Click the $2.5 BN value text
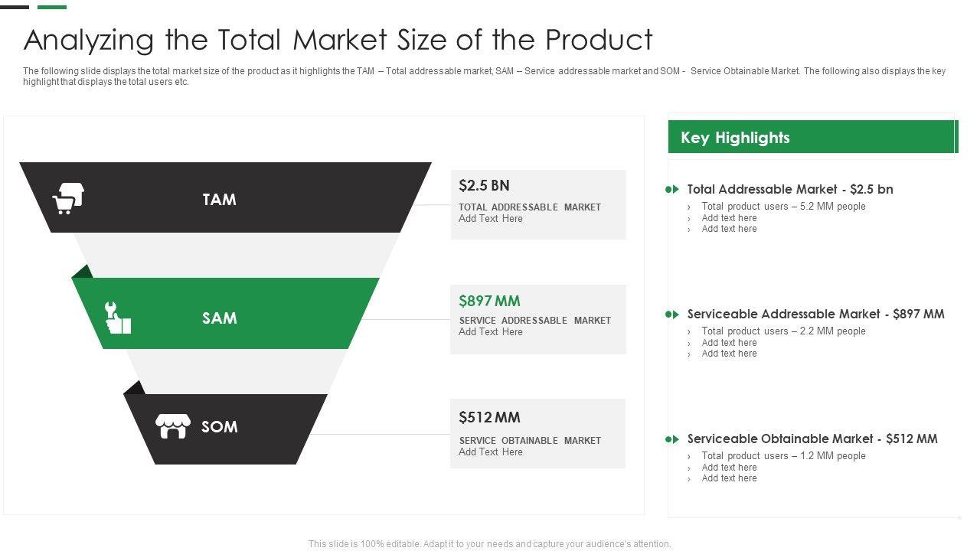 484,185
